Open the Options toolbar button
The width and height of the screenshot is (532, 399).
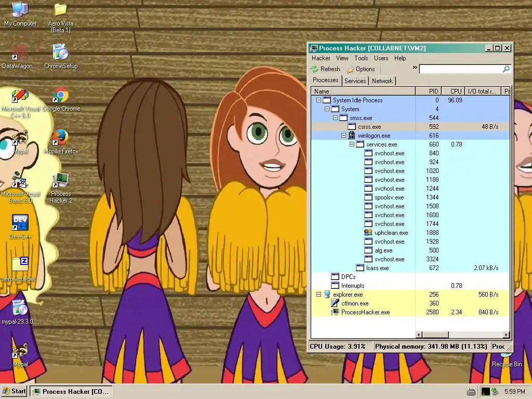[x=361, y=69]
